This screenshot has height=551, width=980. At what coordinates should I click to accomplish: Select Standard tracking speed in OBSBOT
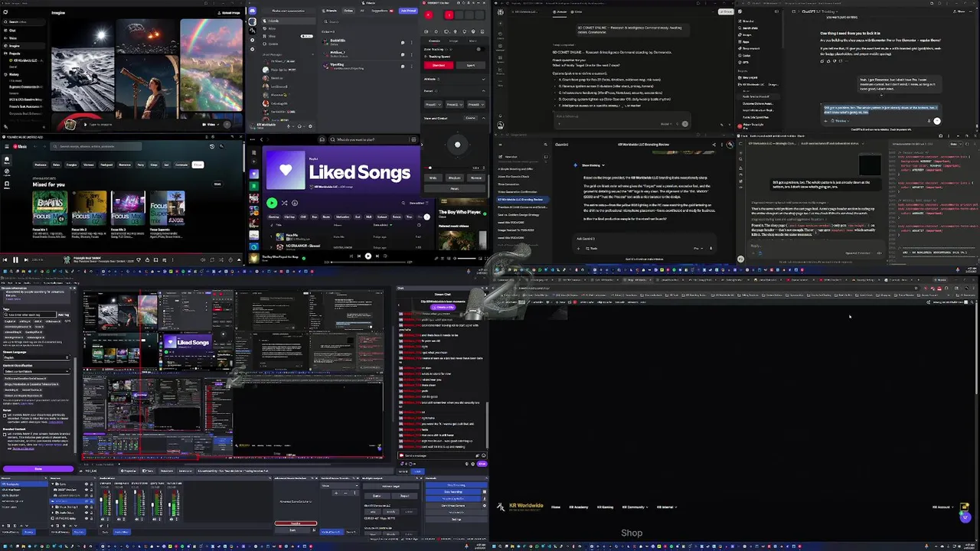pyautogui.click(x=439, y=65)
